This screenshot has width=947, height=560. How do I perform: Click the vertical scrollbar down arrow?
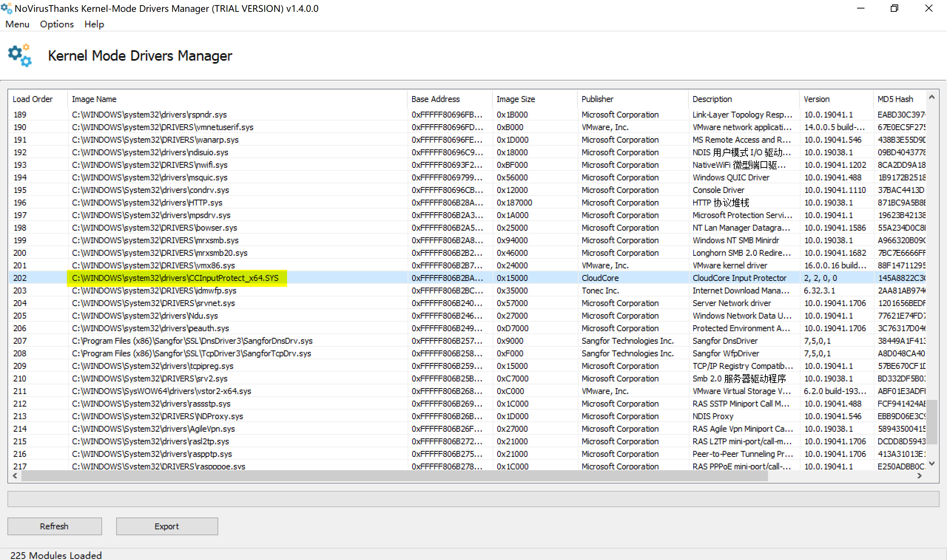tap(932, 464)
